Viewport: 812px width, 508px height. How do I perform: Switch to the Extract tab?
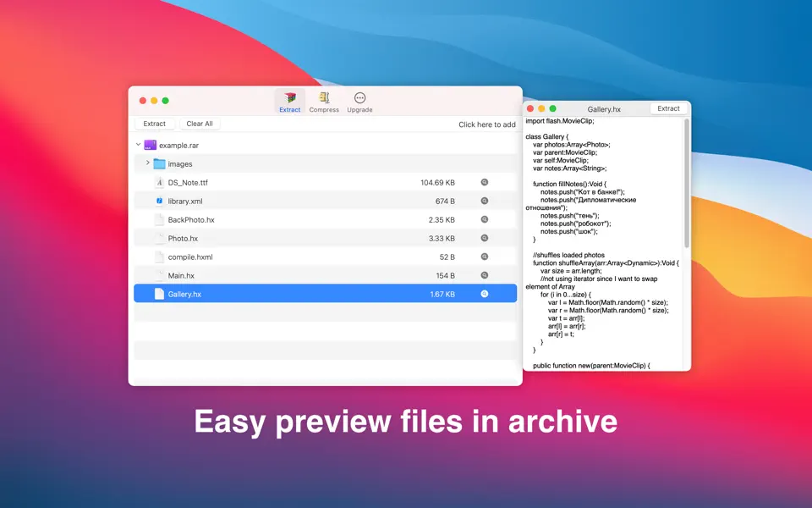click(289, 101)
